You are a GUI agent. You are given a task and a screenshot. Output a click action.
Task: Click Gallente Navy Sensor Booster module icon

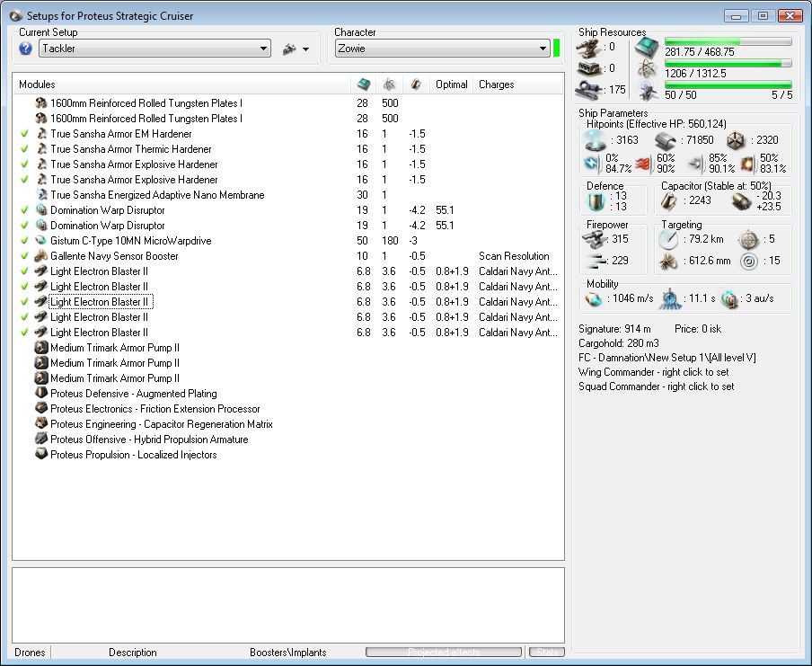[41, 256]
